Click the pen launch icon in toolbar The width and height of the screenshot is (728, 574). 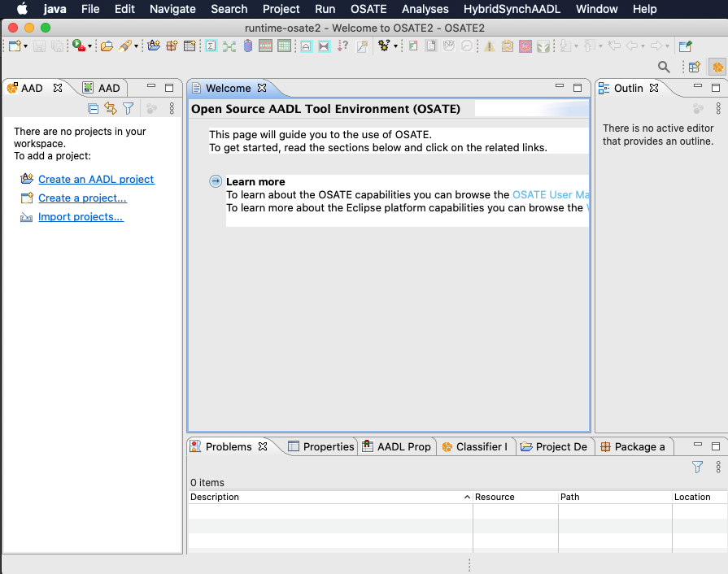click(125, 46)
